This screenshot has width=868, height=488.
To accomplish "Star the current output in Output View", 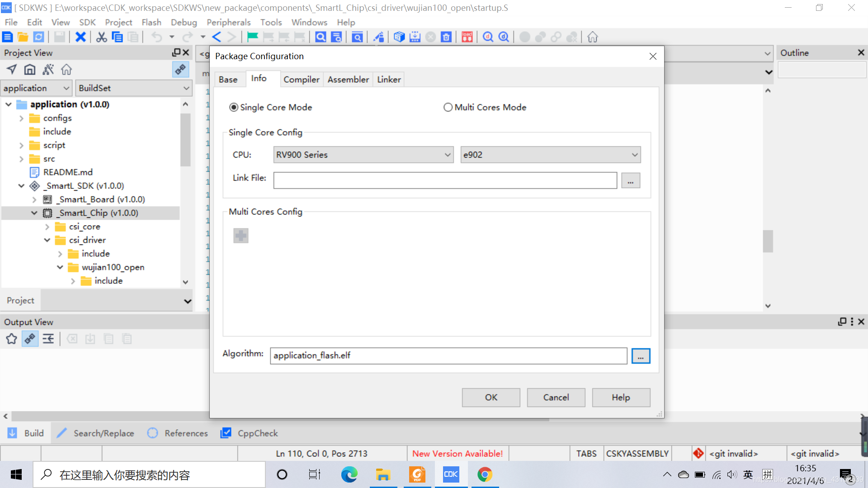I will click(x=11, y=338).
